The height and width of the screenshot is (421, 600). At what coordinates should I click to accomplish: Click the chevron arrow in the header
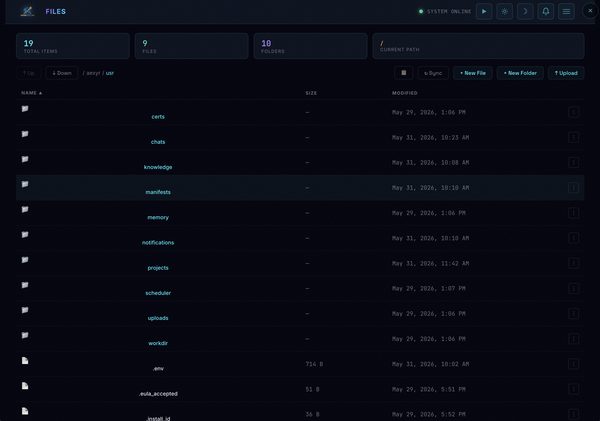pyautogui.click(x=525, y=11)
